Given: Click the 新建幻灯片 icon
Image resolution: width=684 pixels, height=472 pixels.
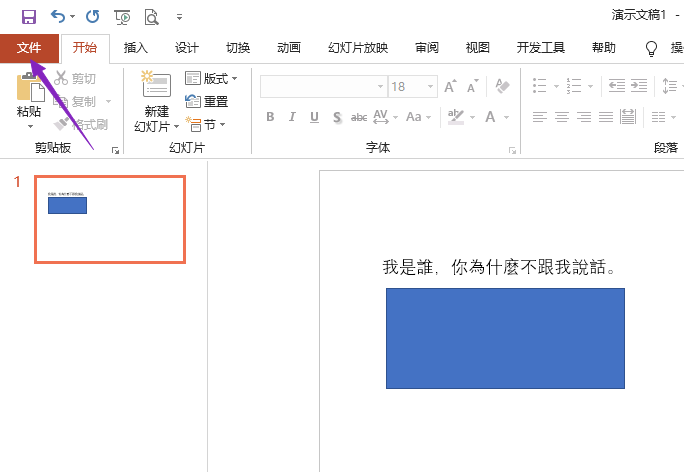Looking at the screenshot, I should pos(157,84).
